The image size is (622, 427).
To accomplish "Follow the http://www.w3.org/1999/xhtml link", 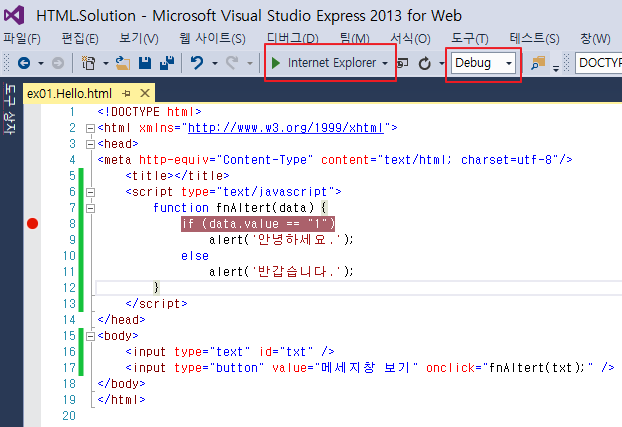I will coord(286,128).
